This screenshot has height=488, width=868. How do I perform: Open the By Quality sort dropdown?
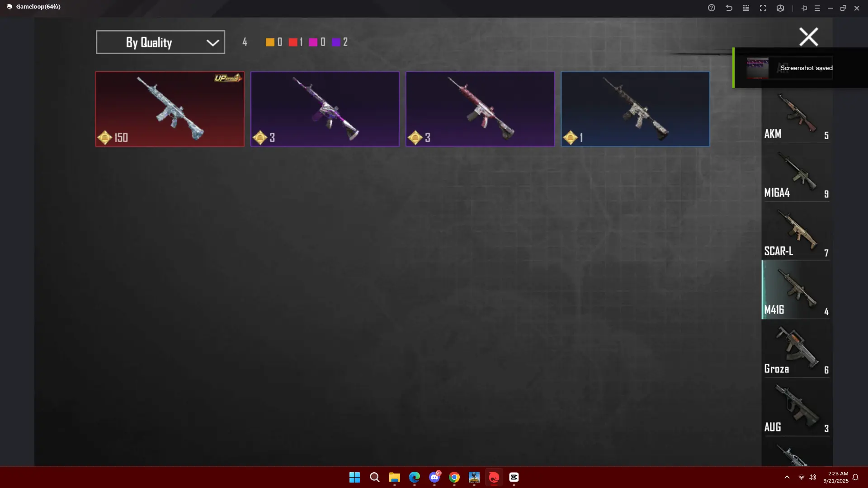point(160,42)
